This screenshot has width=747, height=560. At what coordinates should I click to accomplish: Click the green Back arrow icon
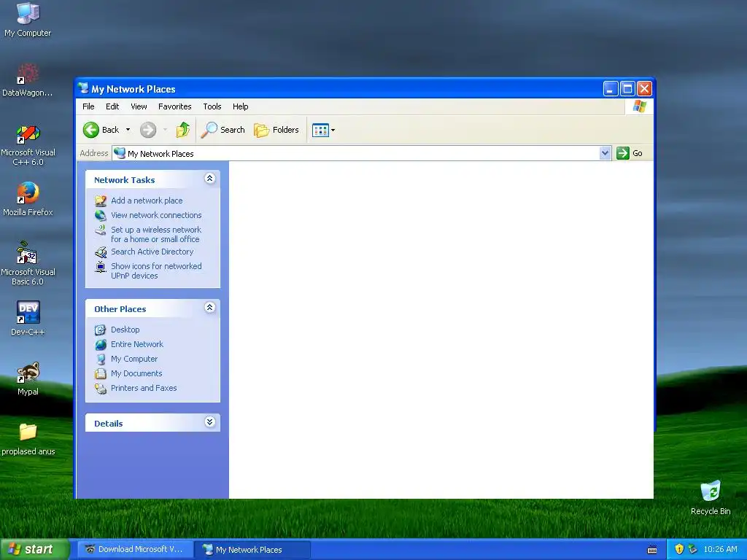click(x=91, y=130)
